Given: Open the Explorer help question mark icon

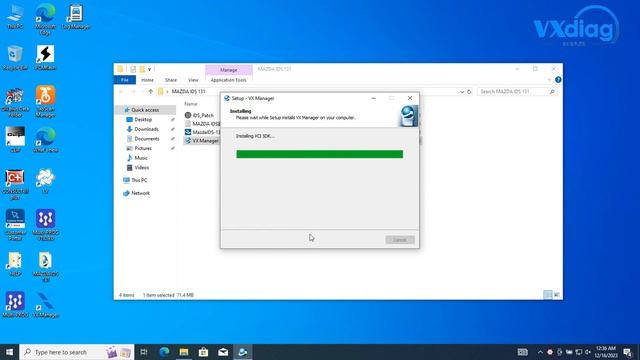Looking at the screenshot, I should point(558,80).
